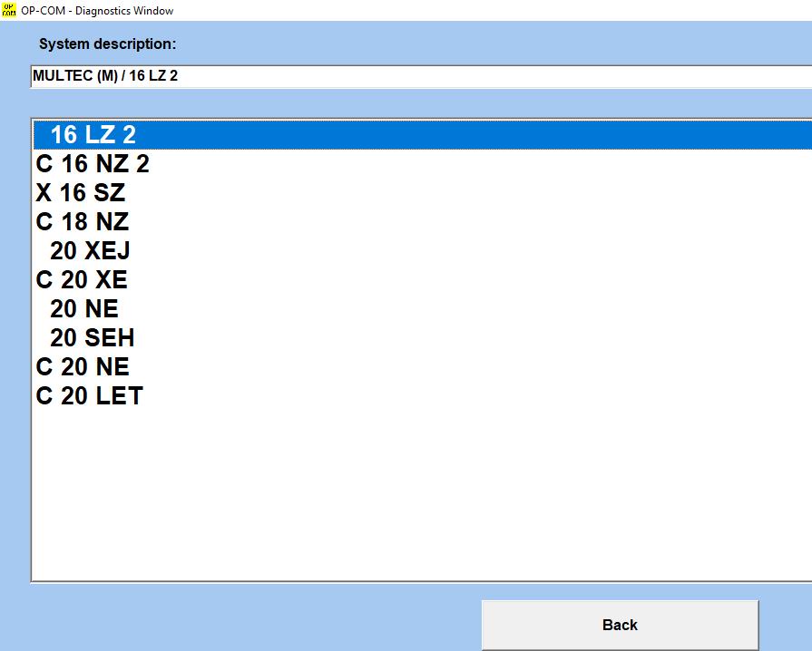Image resolution: width=812 pixels, height=651 pixels.
Task: Select the C 20 NE engine row
Action: point(423,367)
